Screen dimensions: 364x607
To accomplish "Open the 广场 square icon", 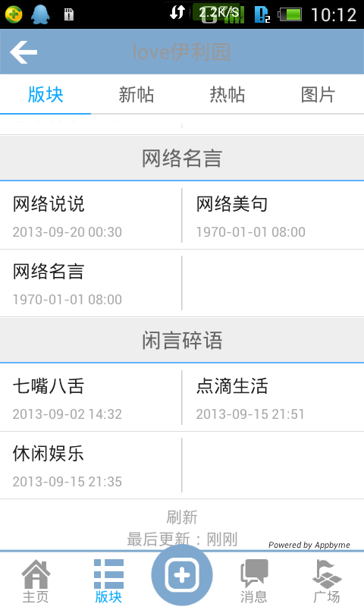I will click(327, 580).
